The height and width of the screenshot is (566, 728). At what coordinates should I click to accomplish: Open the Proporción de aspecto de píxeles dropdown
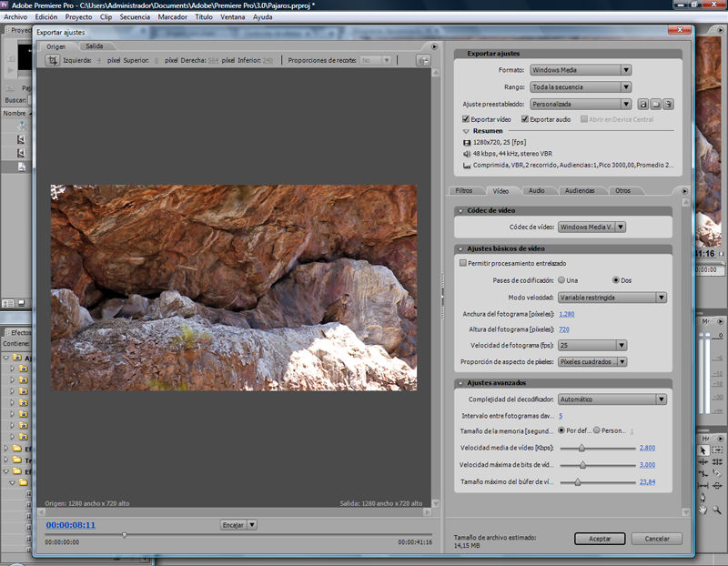[592, 361]
